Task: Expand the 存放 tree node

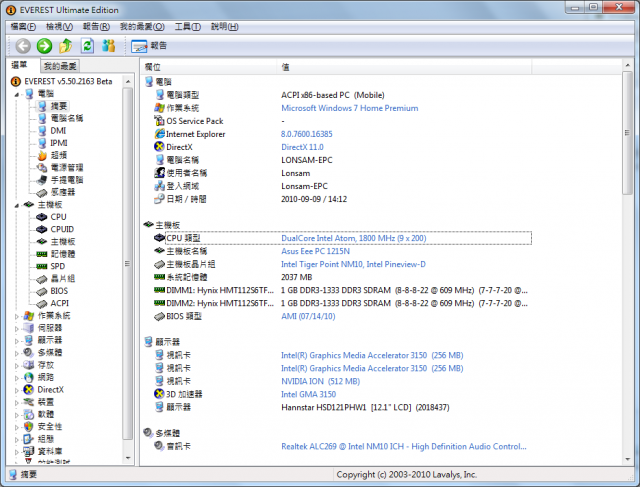Action: (16, 366)
